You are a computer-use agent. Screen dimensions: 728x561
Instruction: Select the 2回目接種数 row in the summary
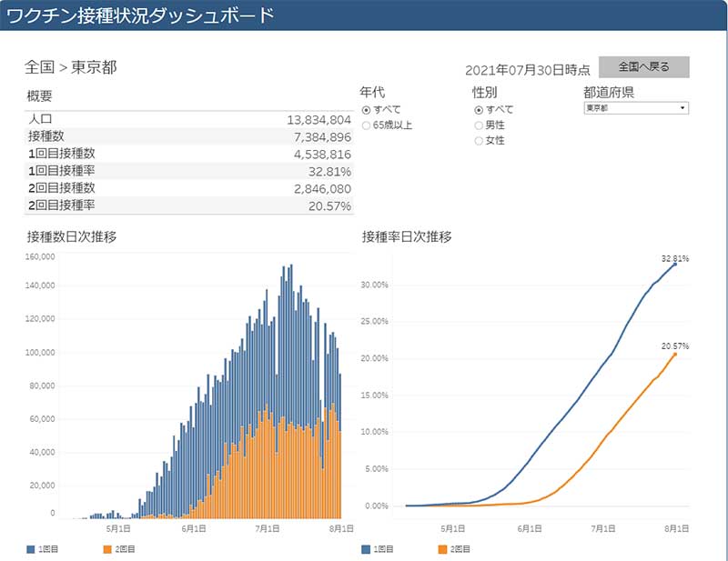[x=188, y=188]
